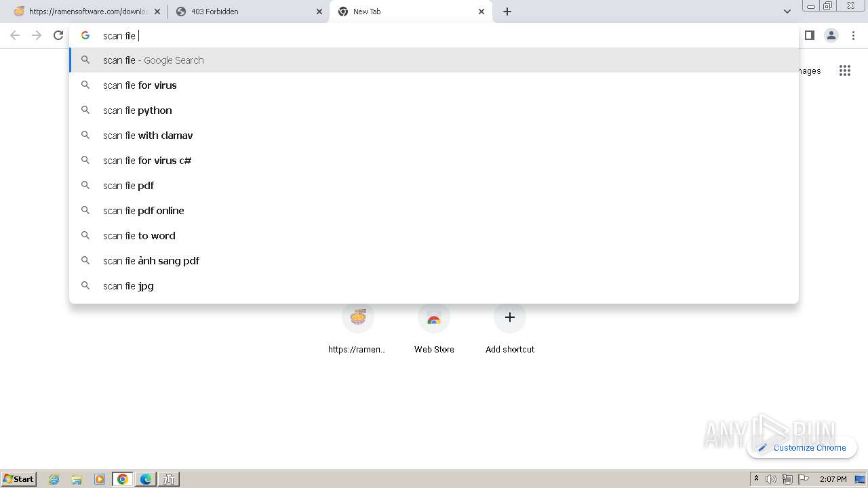The image size is (868, 488).
Task: Select 'scan file ảnh sang pdf' suggestion
Action: point(434,260)
